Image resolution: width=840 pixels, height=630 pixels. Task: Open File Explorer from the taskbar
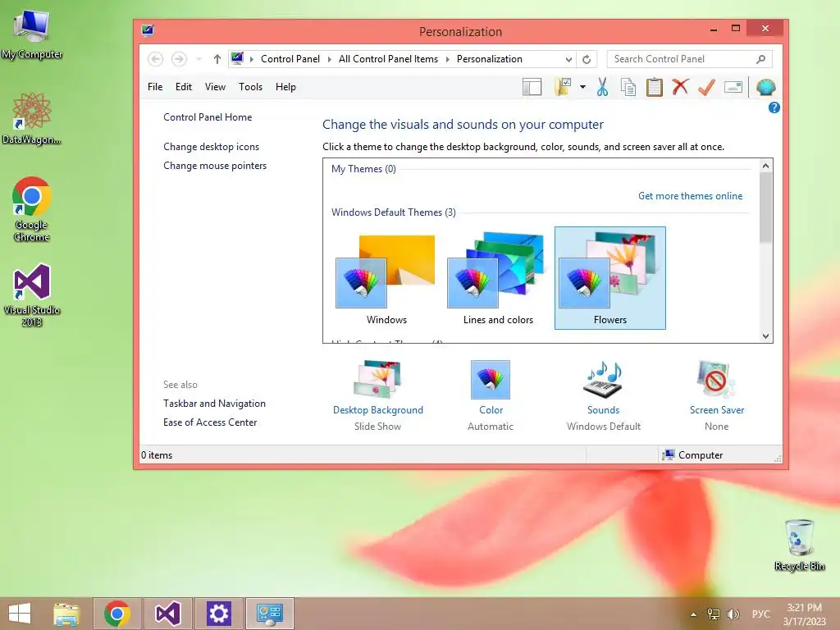[67, 614]
